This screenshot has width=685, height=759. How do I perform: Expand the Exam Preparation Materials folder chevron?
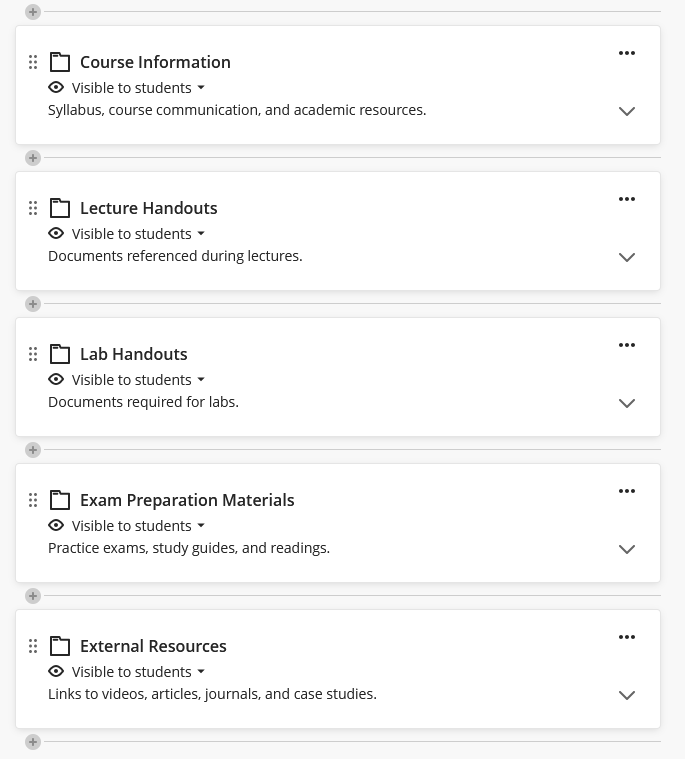627,549
